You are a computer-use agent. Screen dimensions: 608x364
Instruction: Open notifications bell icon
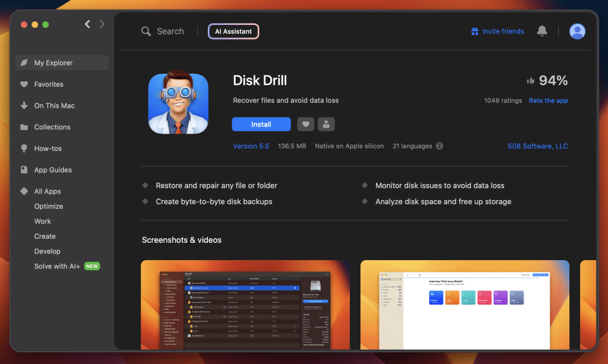pos(542,31)
